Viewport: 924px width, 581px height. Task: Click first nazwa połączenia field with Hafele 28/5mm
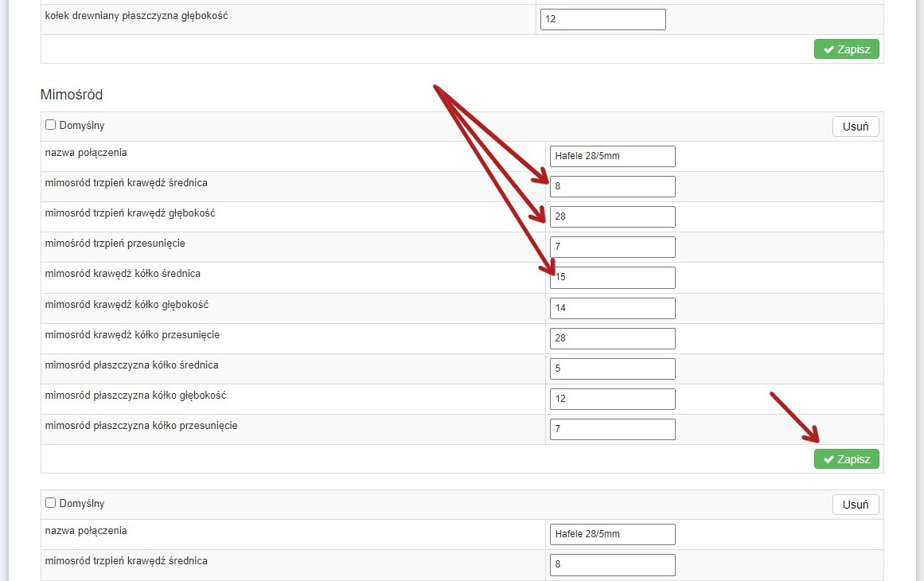pyautogui.click(x=612, y=156)
